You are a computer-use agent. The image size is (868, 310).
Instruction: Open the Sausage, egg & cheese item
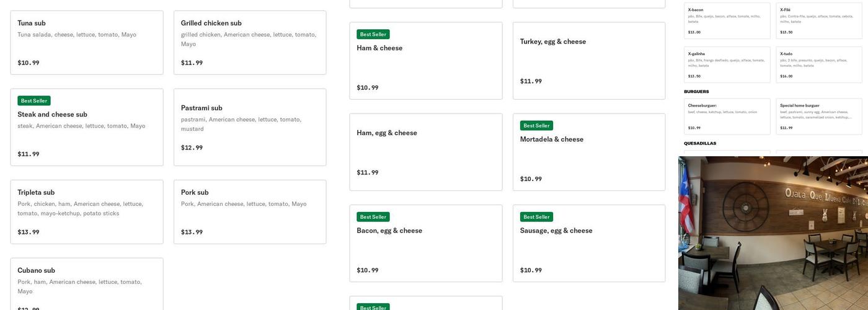[589, 244]
